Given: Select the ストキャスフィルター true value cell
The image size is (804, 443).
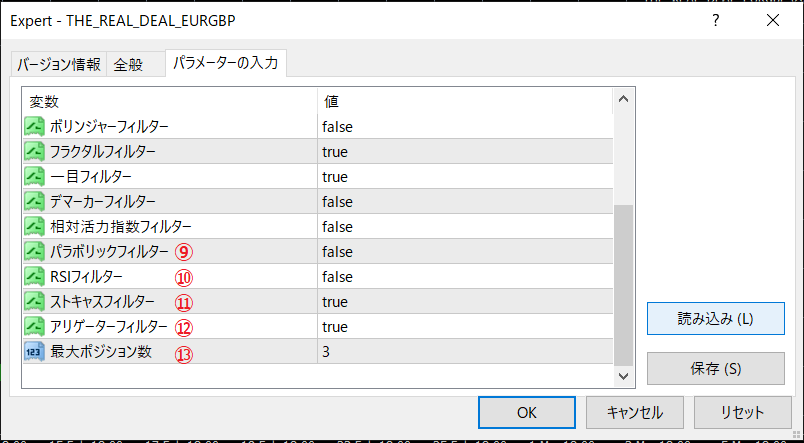Looking at the screenshot, I should pyautogui.click(x=464, y=302).
